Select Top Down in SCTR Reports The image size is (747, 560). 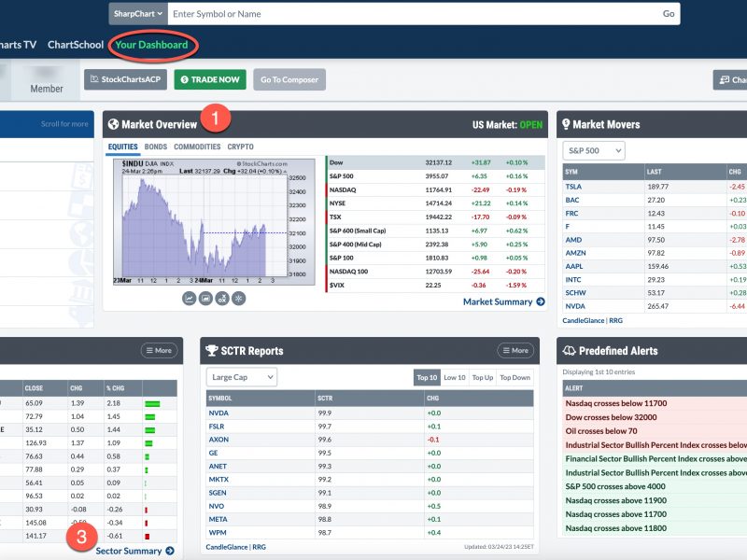point(515,377)
